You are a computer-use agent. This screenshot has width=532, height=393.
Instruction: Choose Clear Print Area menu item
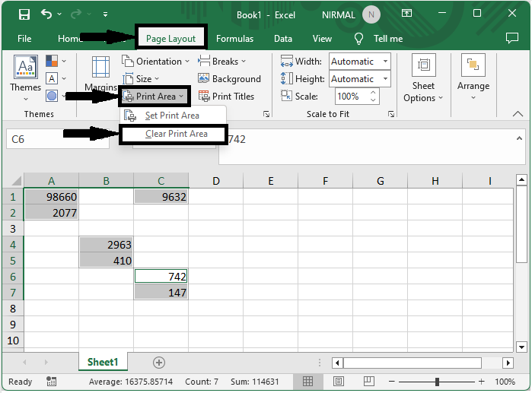click(x=174, y=134)
